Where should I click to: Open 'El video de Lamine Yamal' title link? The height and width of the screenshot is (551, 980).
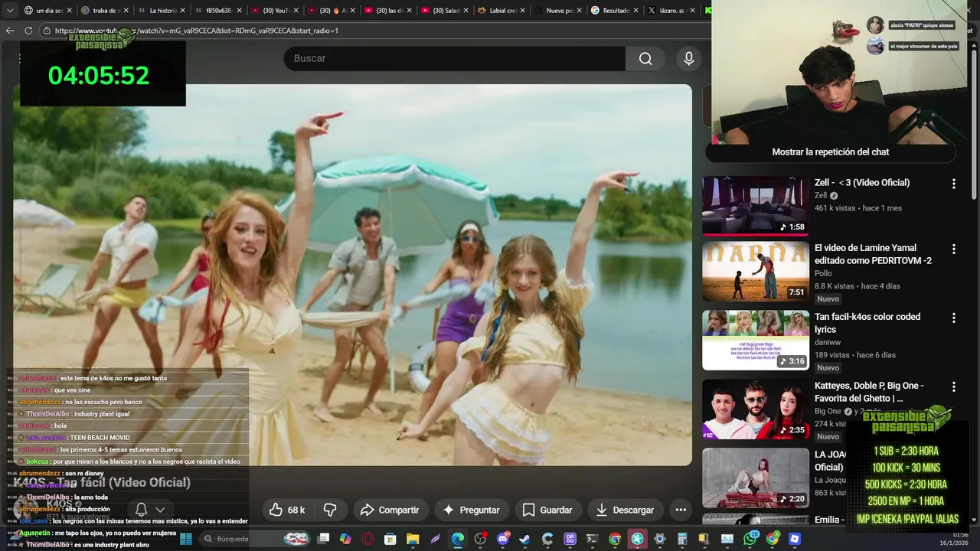pos(873,254)
